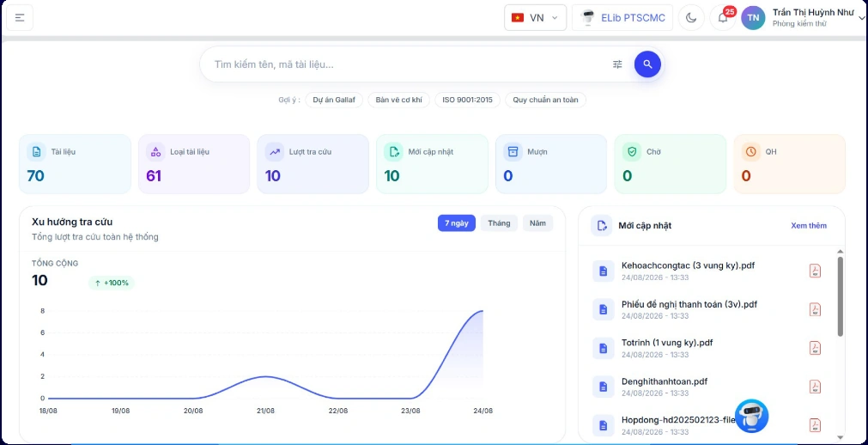Open Xem thêm link

(x=809, y=226)
